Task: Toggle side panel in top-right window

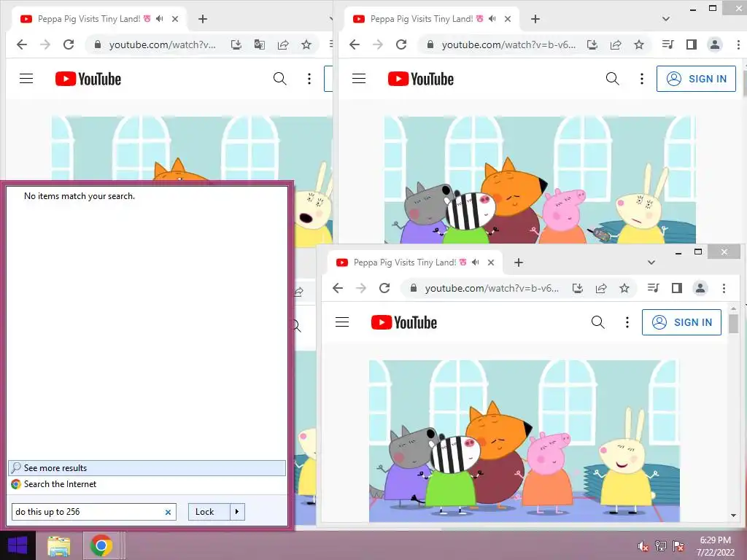Action: point(692,44)
